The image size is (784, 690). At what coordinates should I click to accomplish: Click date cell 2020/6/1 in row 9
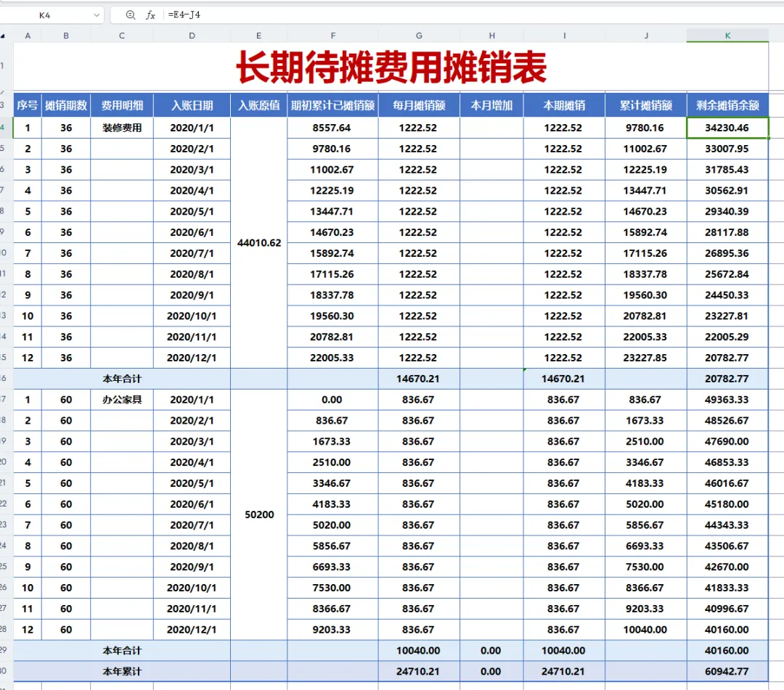[x=192, y=232]
